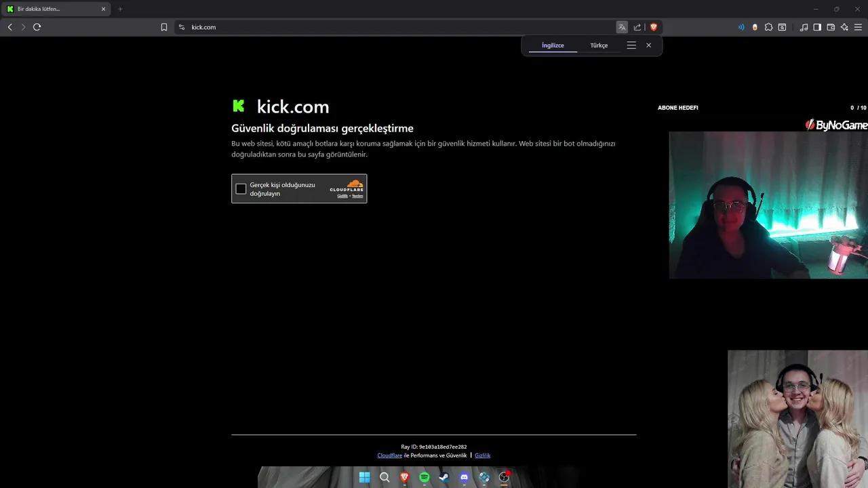The height and width of the screenshot is (488, 868).
Task: Open the Cloudflare footer link
Action: (x=390, y=455)
